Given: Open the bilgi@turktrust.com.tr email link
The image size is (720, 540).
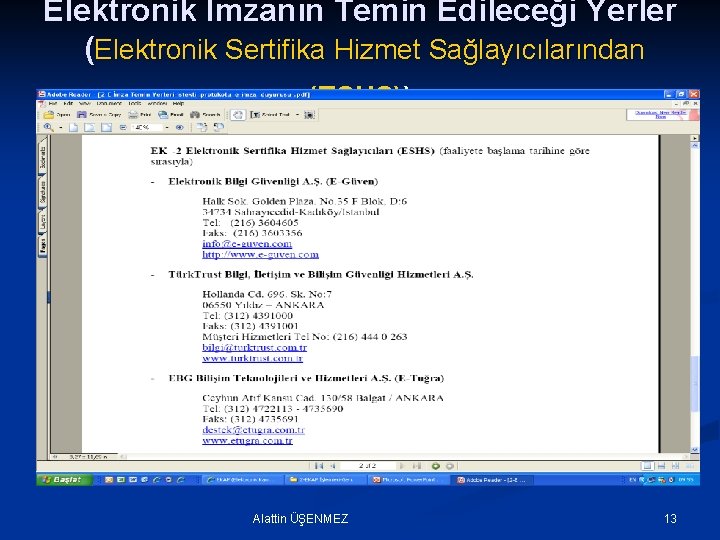Looking at the screenshot, I should click(254, 348).
